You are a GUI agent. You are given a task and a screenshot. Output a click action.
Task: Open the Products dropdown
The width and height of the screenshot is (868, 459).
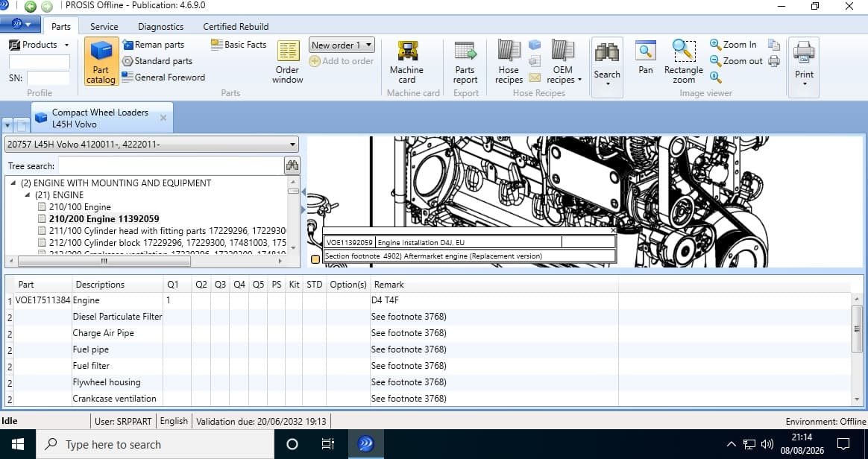39,45
